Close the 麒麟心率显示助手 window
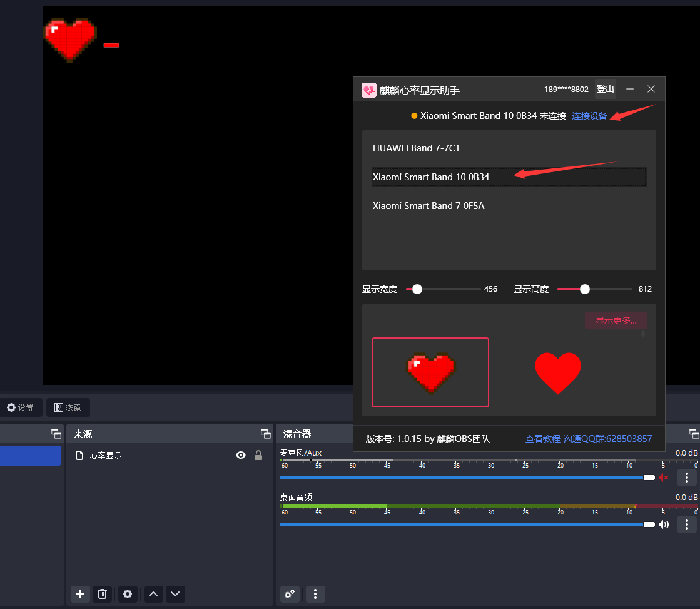This screenshot has height=609, width=700. click(x=651, y=89)
